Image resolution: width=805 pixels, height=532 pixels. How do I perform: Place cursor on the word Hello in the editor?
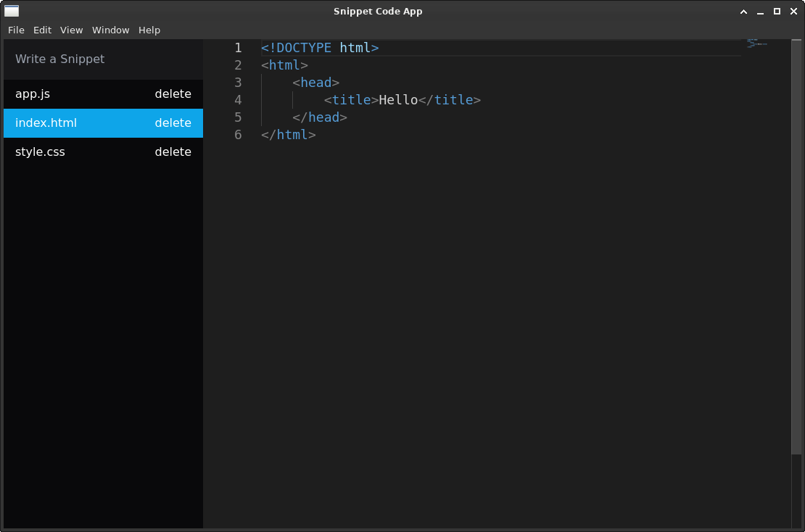(x=398, y=100)
